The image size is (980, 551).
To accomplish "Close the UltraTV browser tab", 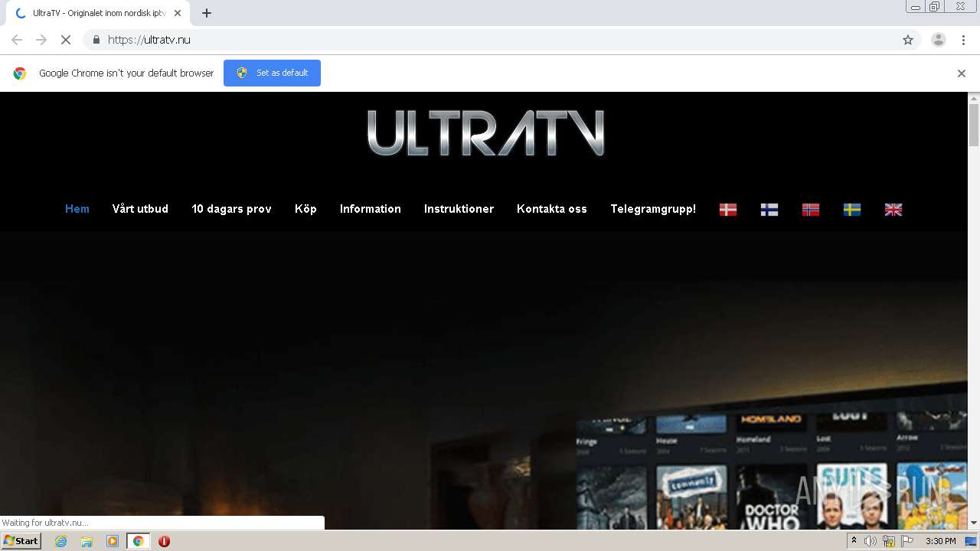I will pos(178,13).
